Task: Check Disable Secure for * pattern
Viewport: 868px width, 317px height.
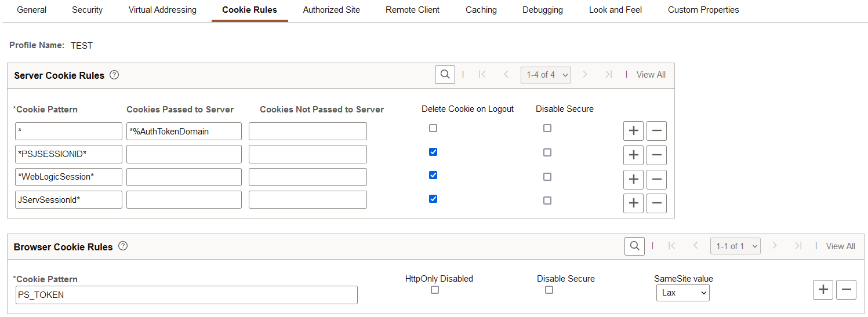Action: 547,128
